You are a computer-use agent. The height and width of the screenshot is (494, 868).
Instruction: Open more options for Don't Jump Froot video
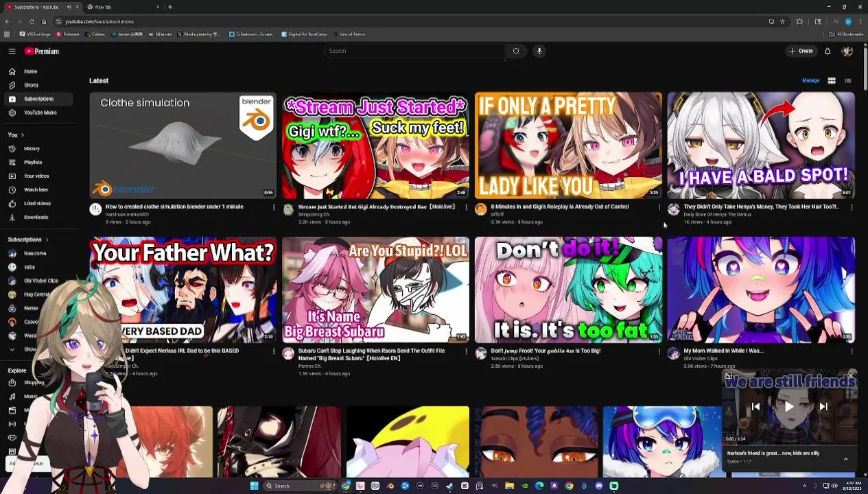659,351
